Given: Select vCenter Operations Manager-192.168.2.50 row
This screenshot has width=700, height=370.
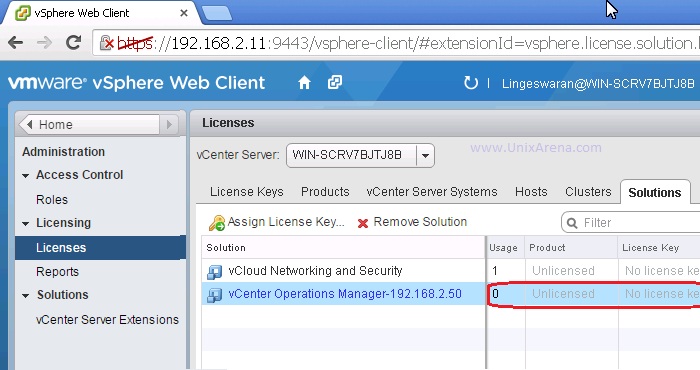Looking at the screenshot, I should click(451, 294).
